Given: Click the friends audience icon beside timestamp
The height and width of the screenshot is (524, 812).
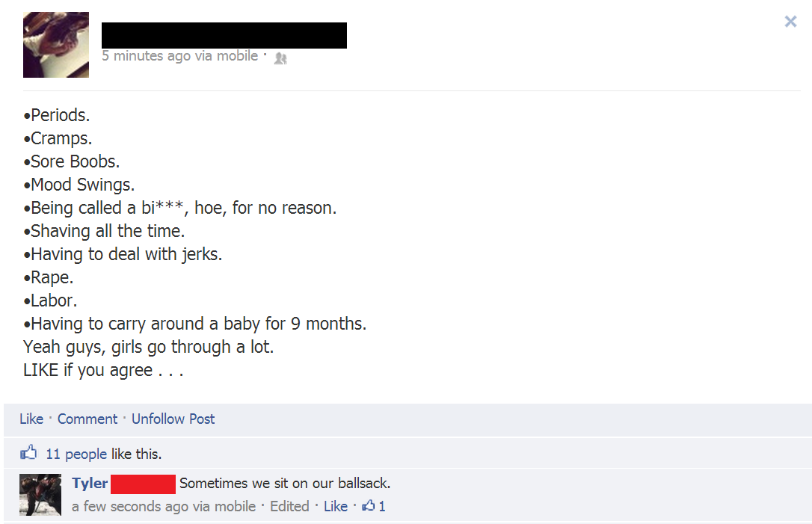Looking at the screenshot, I should pyautogui.click(x=280, y=58).
